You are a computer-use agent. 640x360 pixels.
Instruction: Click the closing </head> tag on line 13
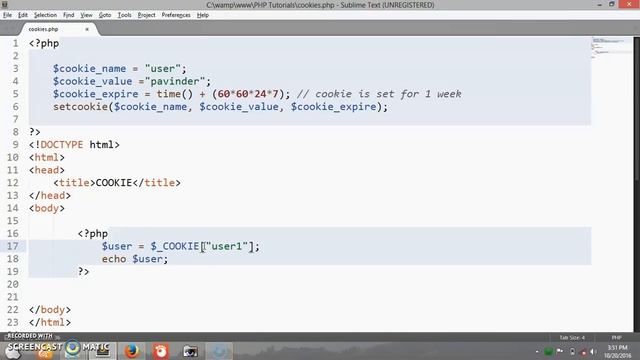[50, 195]
